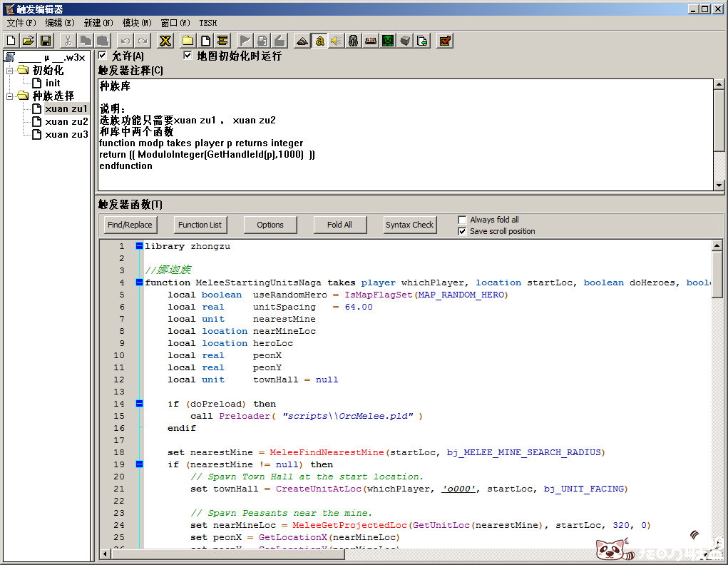
Task: Open the Terrain Editor module icon
Action: (302, 41)
